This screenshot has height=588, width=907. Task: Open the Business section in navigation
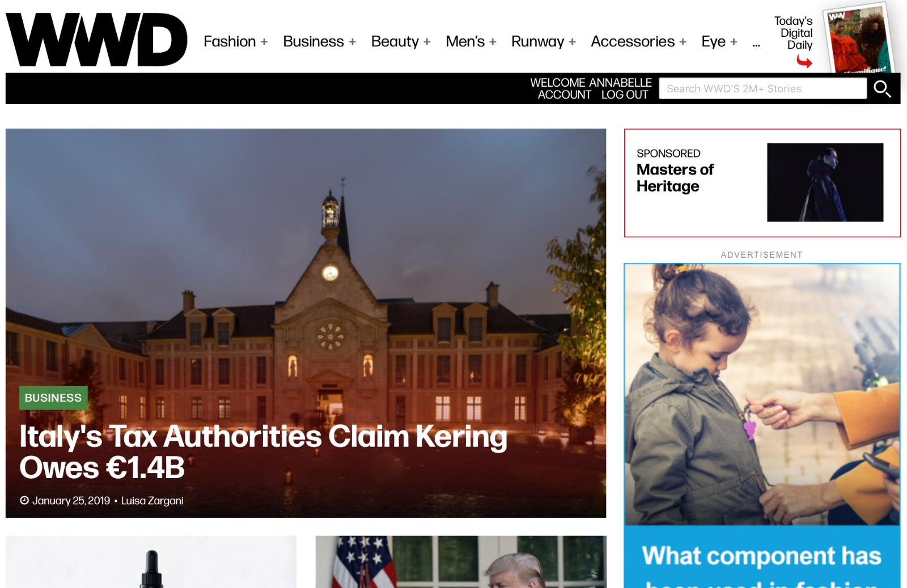[x=313, y=41]
